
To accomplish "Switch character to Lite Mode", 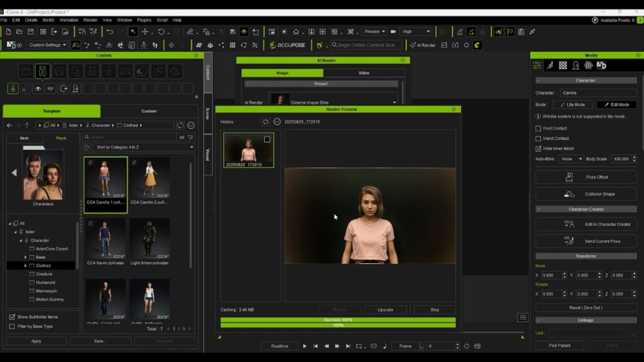I will (572, 105).
